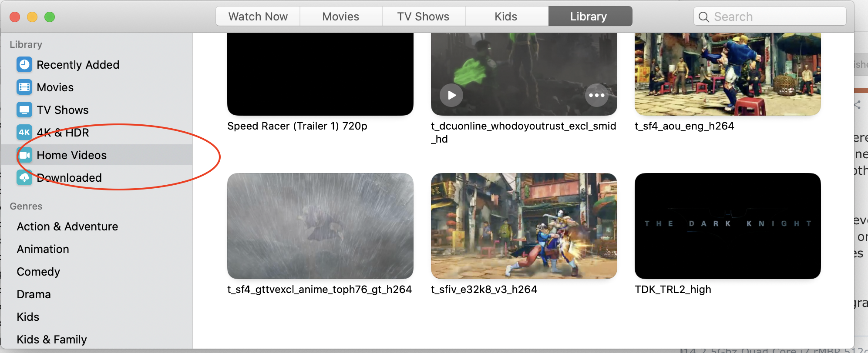Click the green zoom window button
The width and height of the screenshot is (868, 353).
tap(50, 17)
